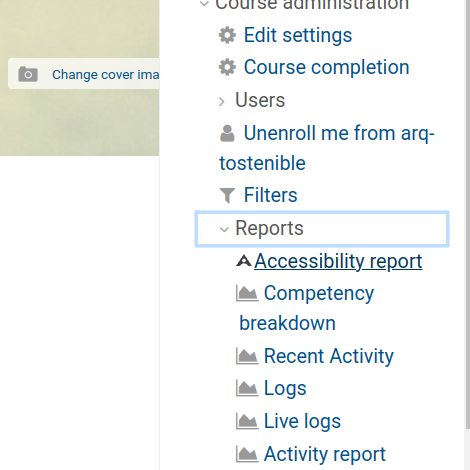Click the chart icon next to Live logs

pos(247,421)
